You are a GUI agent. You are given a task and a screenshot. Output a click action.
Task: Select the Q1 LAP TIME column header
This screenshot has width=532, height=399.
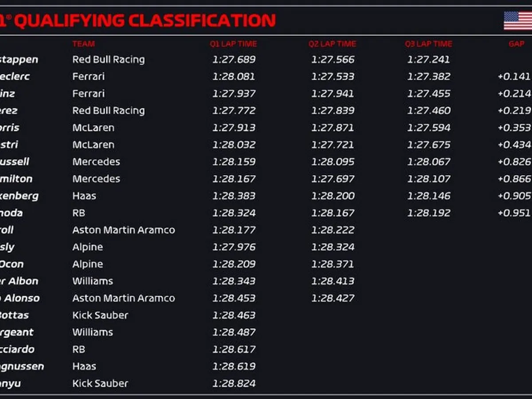click(233, 44)
